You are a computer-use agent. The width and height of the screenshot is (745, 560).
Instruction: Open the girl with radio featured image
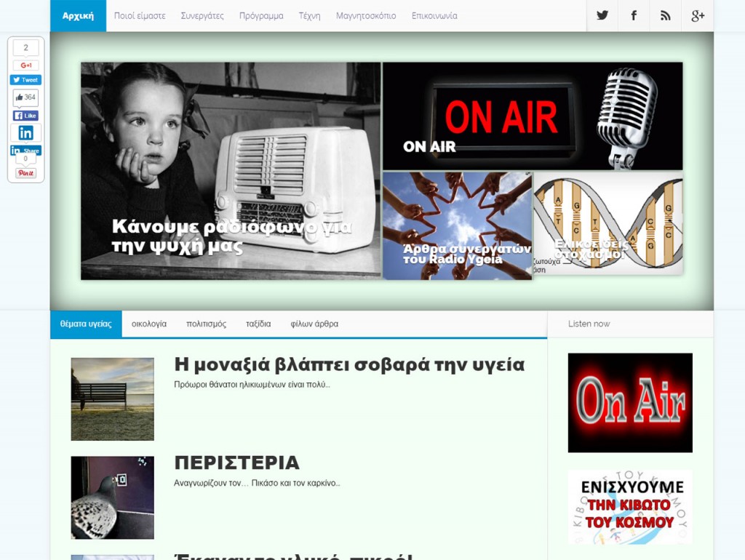tap(231, 171)
